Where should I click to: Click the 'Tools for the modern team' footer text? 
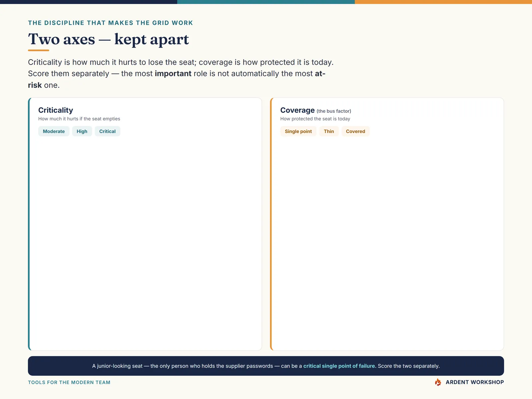click(x=69, y=382)
